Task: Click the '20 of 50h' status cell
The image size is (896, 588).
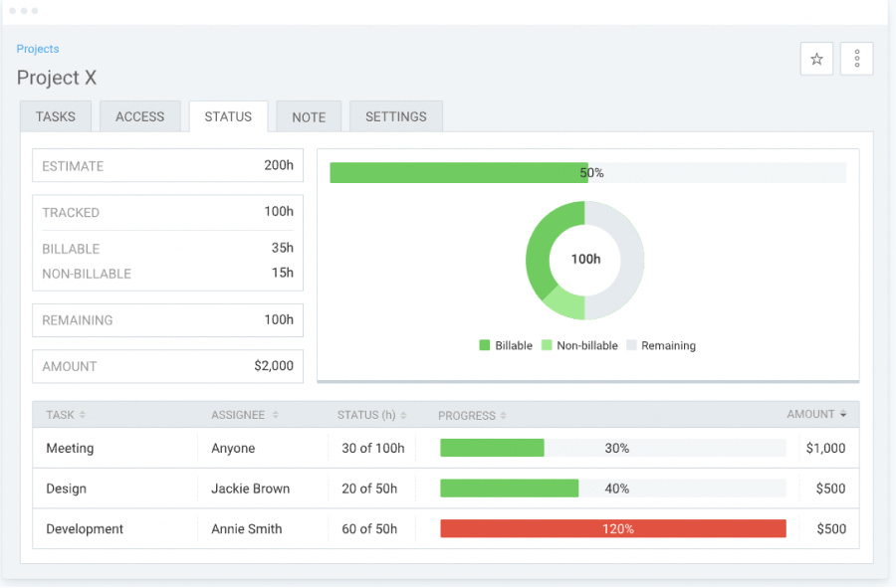Action: point(369,489)
